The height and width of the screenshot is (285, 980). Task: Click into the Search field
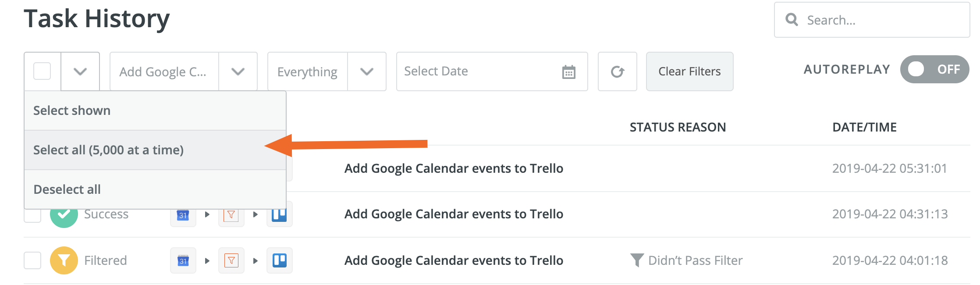pyautogui.click(x=881, y=20)
